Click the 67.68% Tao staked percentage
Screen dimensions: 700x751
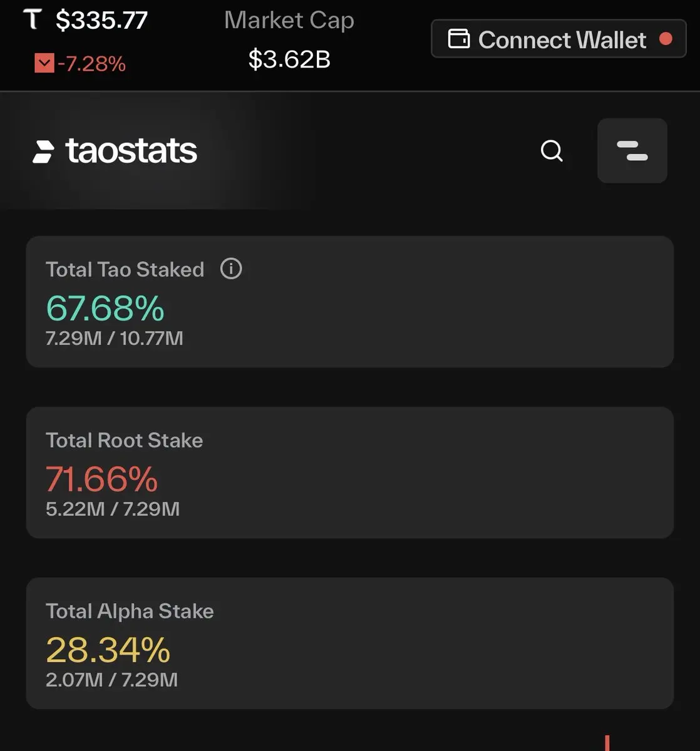(x=105, y=308)
